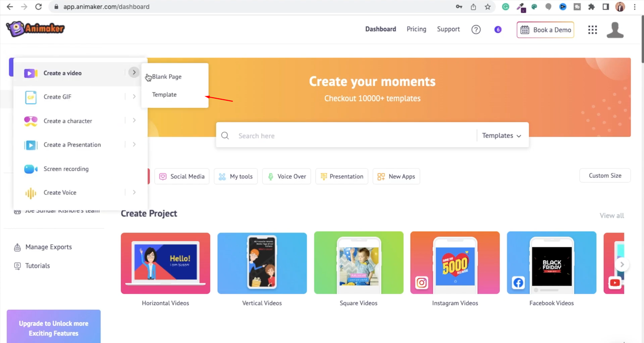Viewport: 644px width, 343px height.
Task: Click the Grammarly extension icon
Action: (x=506, y=7)
